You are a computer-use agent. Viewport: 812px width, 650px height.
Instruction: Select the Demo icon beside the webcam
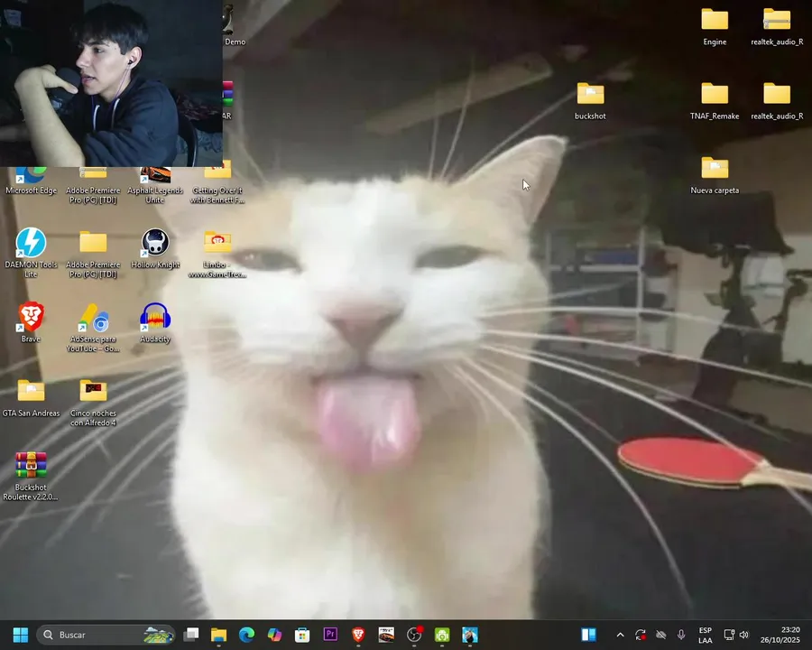[234, 26]
